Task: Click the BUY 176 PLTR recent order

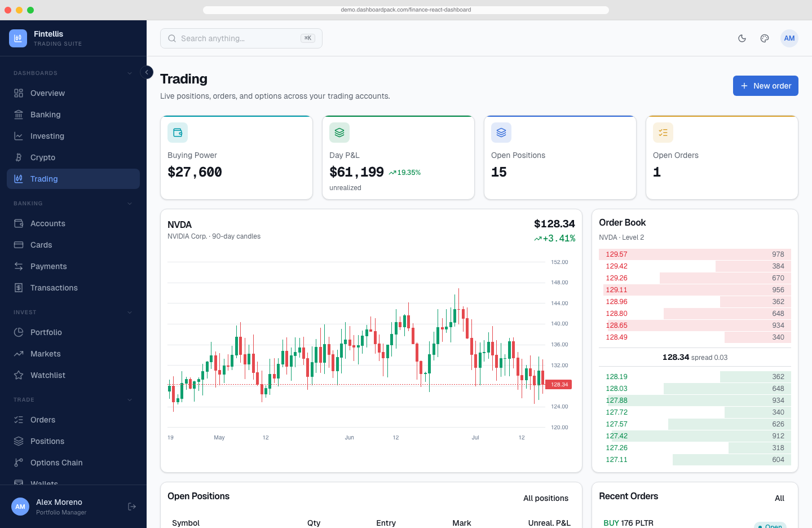Action: (x=628, y=523)
